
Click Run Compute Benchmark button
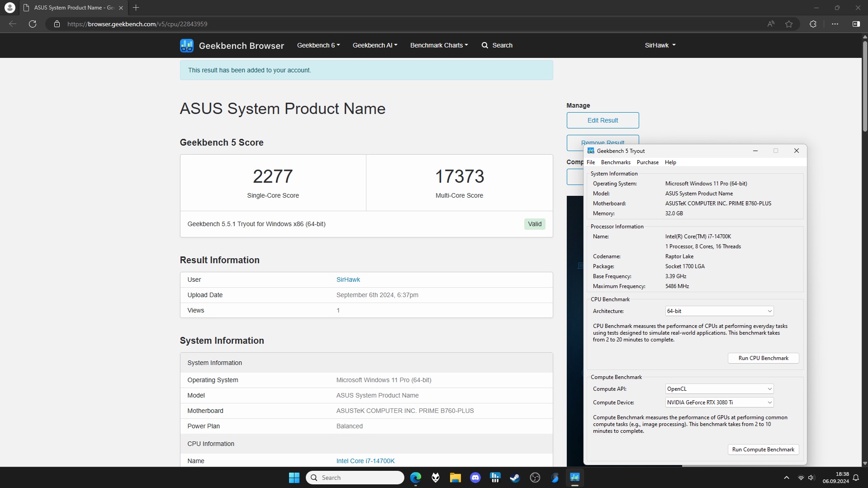pos(763,450)
